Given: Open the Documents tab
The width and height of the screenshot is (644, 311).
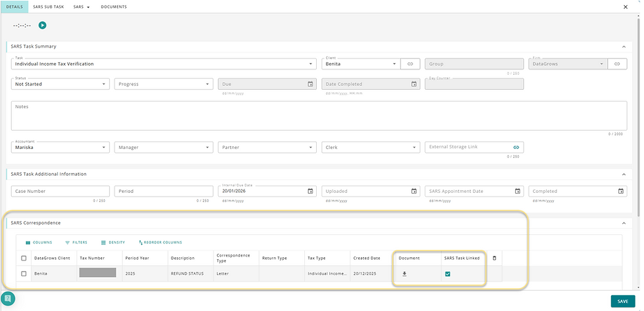Looking at the screenshot, I should click(114, 7).
